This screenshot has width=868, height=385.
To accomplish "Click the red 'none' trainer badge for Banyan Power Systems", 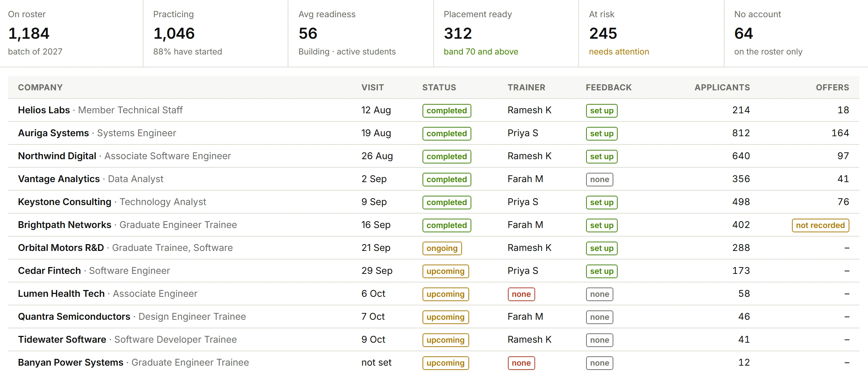I will point(521,363).
